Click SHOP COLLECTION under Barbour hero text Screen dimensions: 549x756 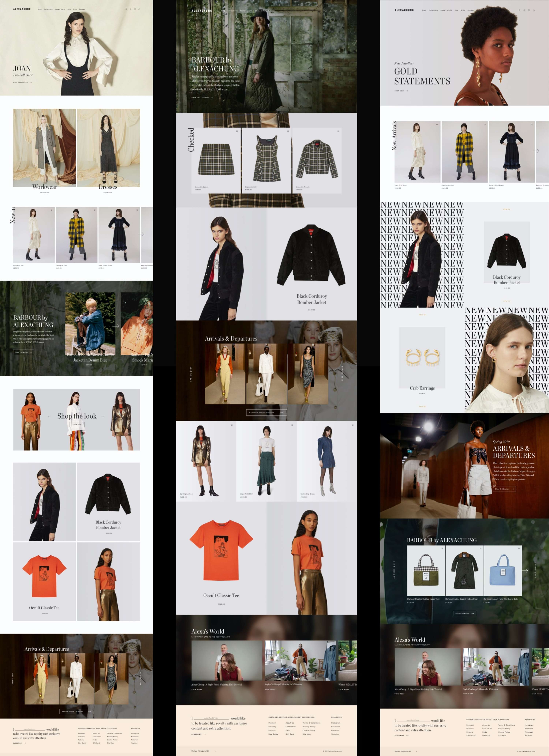coord(202,97)
